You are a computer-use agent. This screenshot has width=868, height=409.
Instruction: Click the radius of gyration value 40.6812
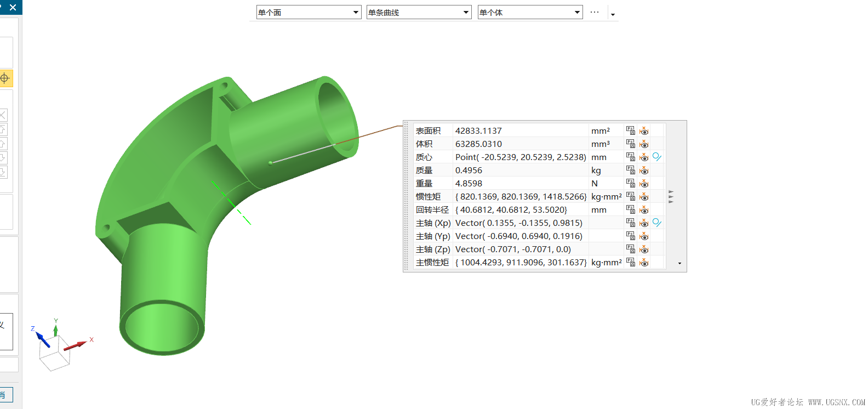[511, 209]
